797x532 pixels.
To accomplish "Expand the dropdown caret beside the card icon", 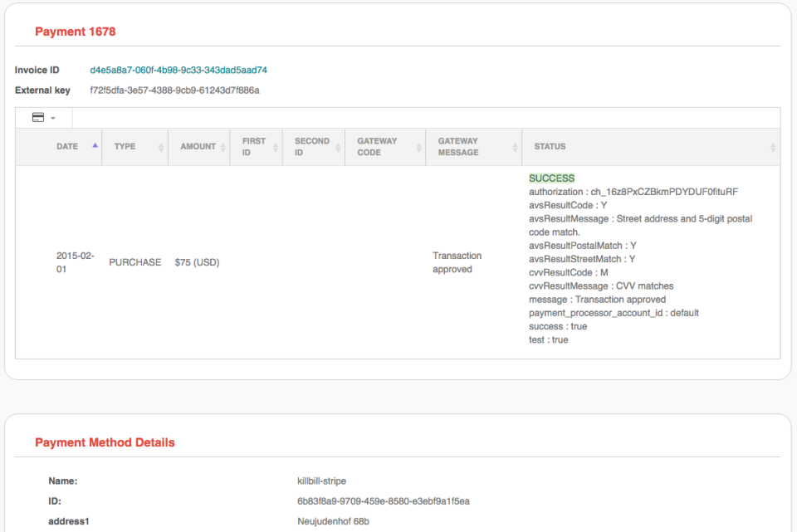I will coord(53,118).
